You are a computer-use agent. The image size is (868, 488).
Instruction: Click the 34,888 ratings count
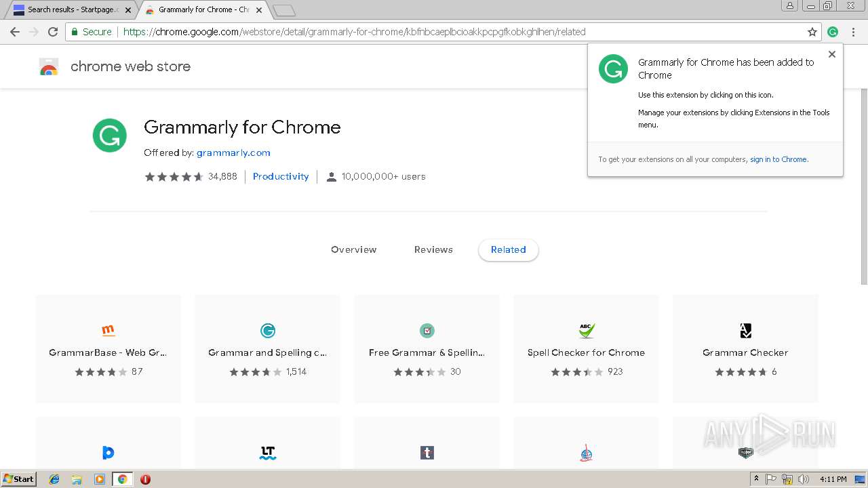(x=222, y=176)
